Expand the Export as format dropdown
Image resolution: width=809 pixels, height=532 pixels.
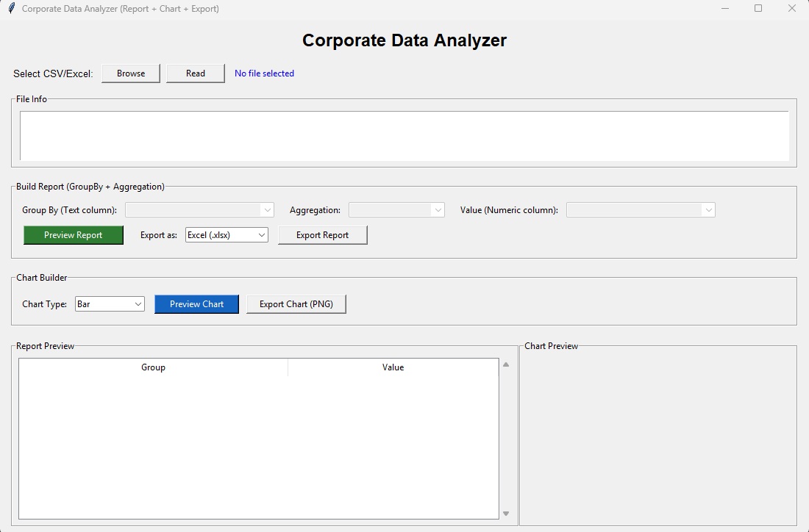click(x=227, y=235)
